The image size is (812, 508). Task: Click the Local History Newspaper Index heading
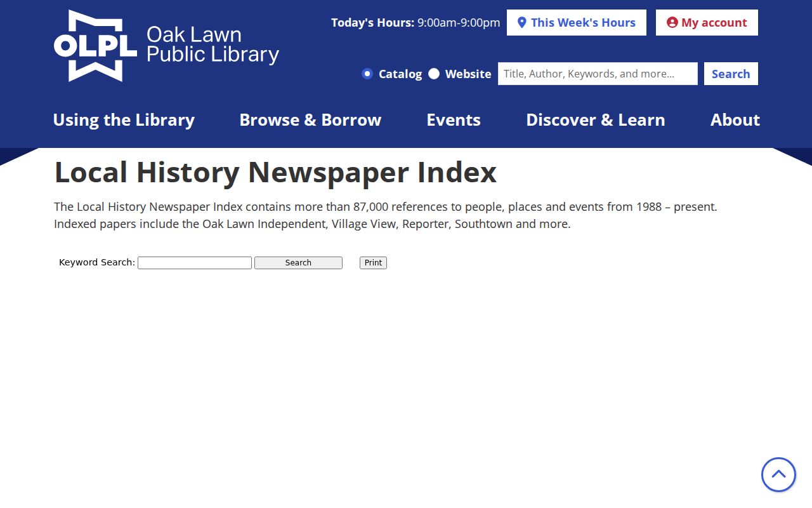click(x=275, y=172)
